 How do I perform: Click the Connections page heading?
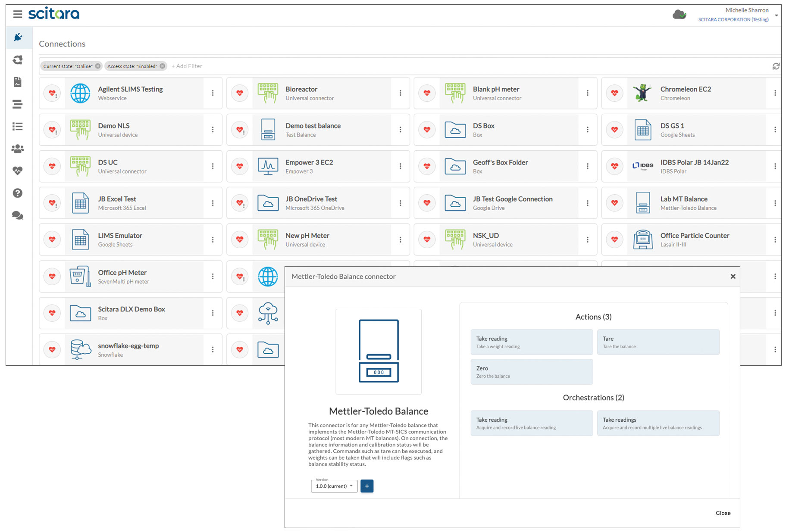pos(62,44)
